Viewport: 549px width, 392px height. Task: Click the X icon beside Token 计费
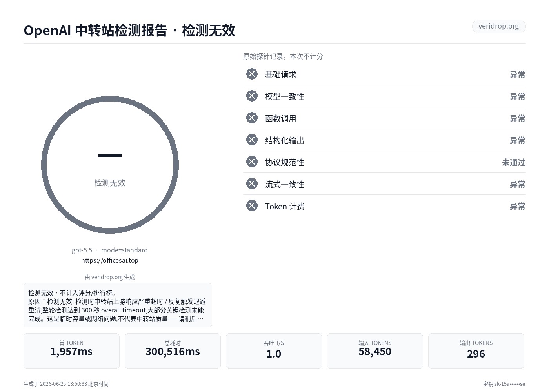[252, 206]
